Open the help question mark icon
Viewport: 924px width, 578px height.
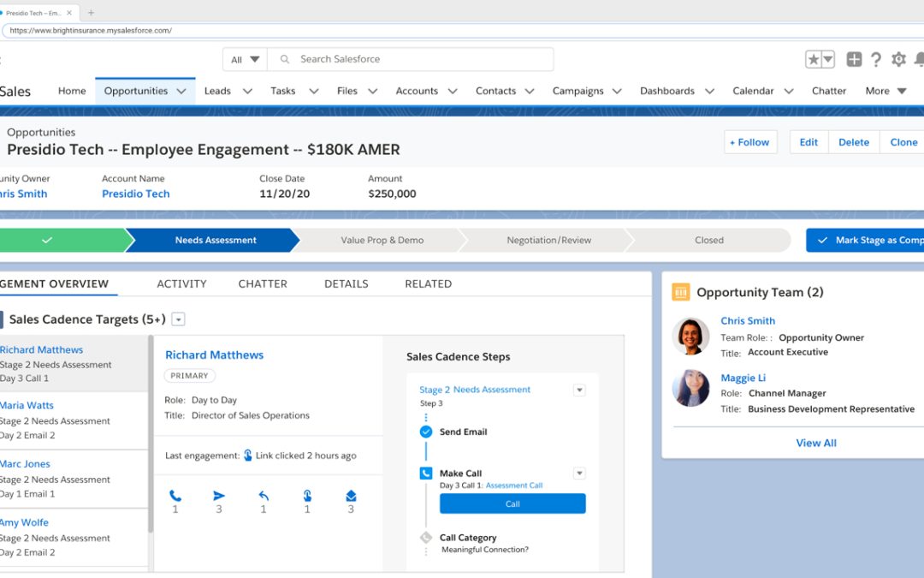coord(876,59)
